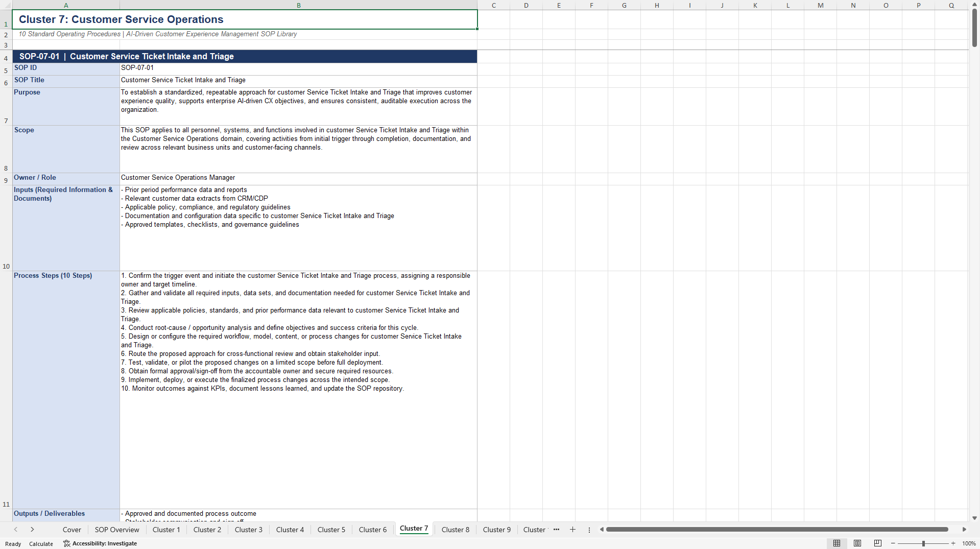Click 'Process Steps (10 Steps)' label cell
This screenshot has width=980, height=549.
(x=66, y=390)
